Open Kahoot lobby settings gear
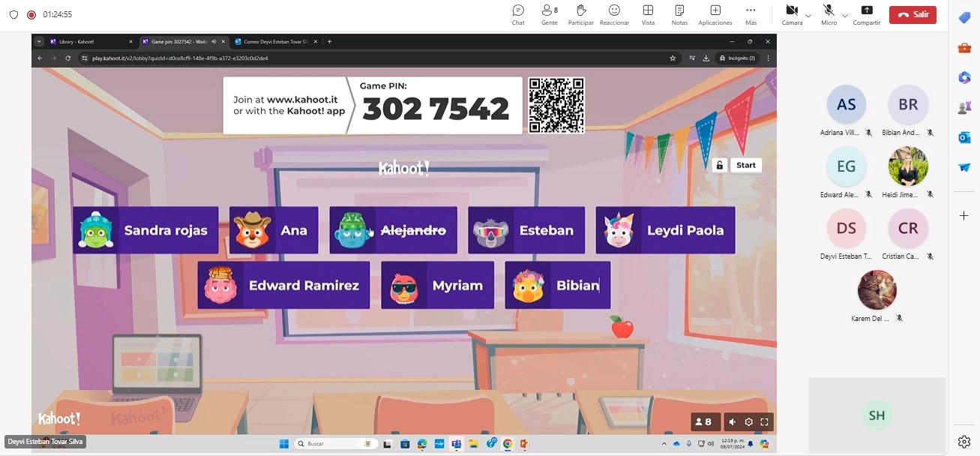Screen dimensions: 980x456 click(x=748, y=421)
